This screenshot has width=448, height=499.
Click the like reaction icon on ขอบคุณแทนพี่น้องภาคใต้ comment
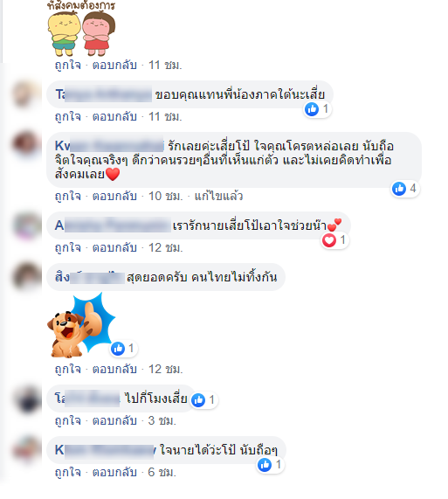pyautogui.click(x=312, y=109)
